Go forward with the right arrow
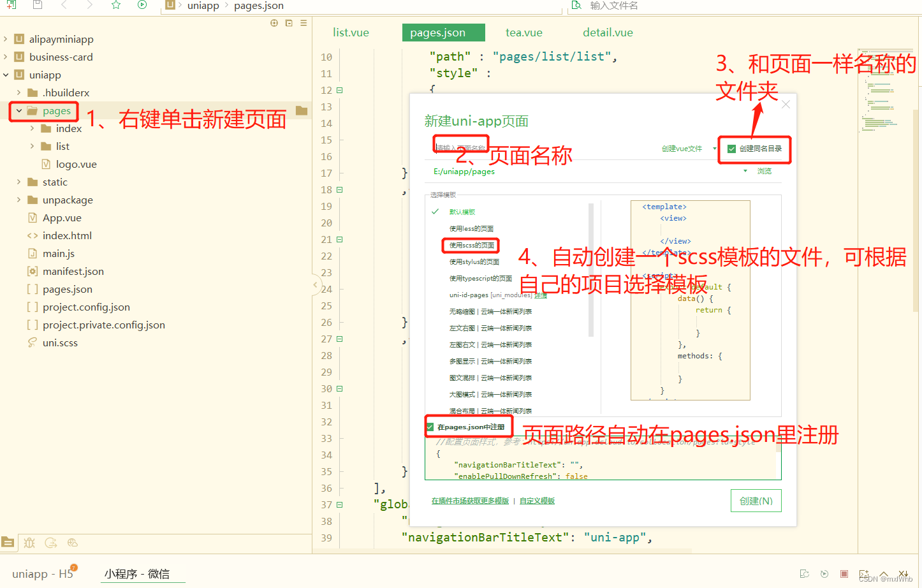Image resolution: width=922 pixels, height=588 pixels. coord(89,5)
